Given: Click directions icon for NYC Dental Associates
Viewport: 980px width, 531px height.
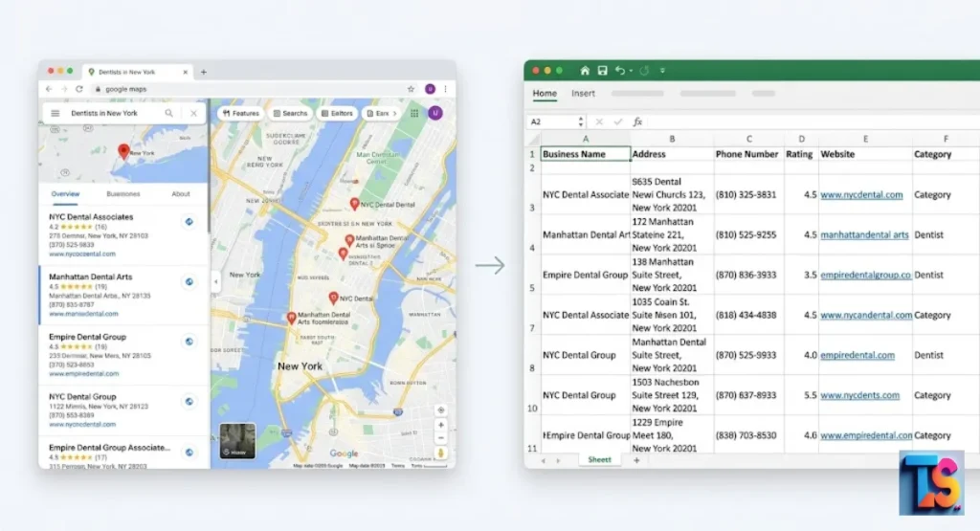Looking at the screenshot, I should [189, 222].
